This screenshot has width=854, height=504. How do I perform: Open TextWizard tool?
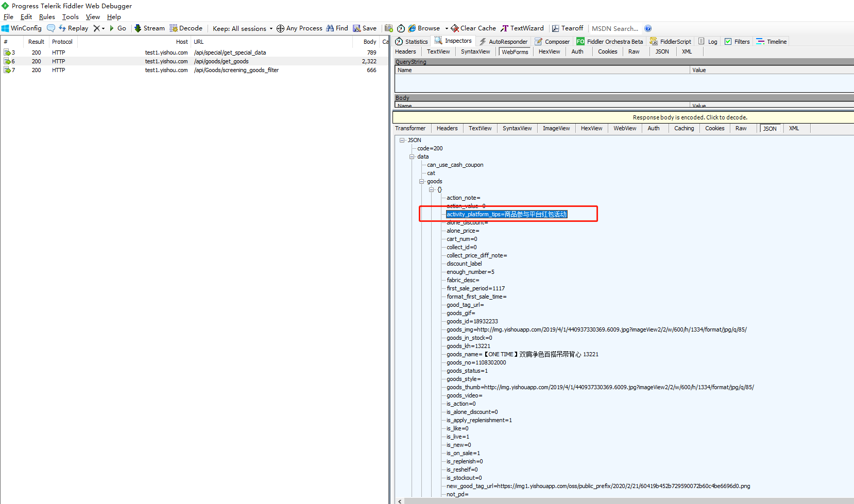point(522,28)
